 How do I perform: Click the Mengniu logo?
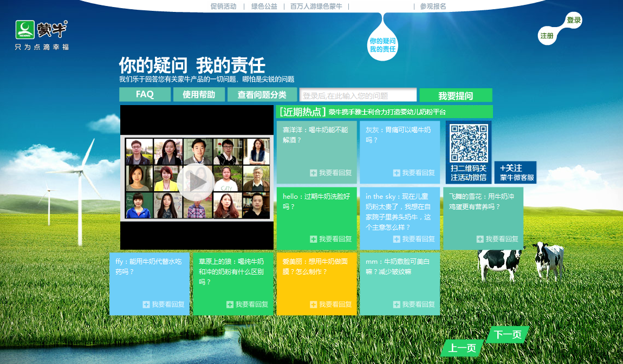42,35
